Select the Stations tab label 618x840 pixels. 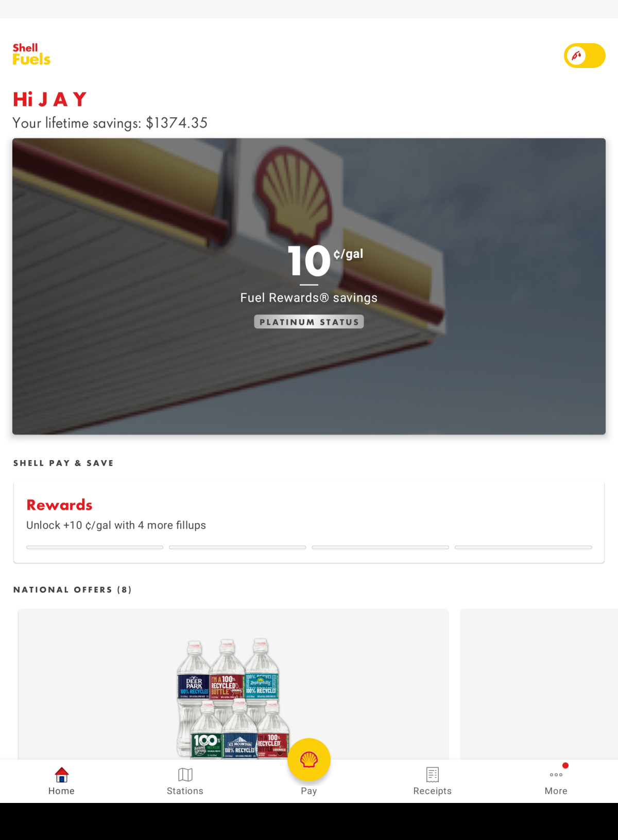coord(185,791)
